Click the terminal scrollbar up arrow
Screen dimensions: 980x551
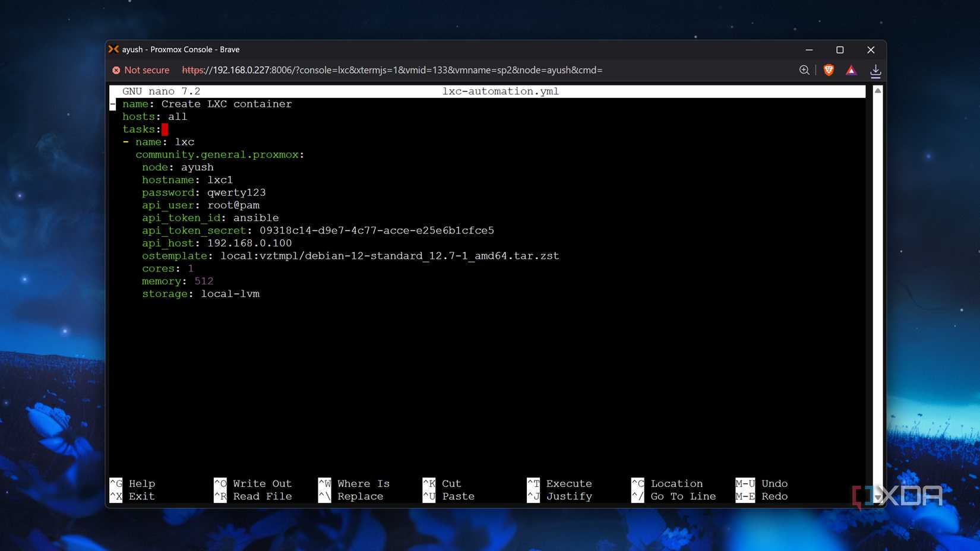click(x=878, y=91)
